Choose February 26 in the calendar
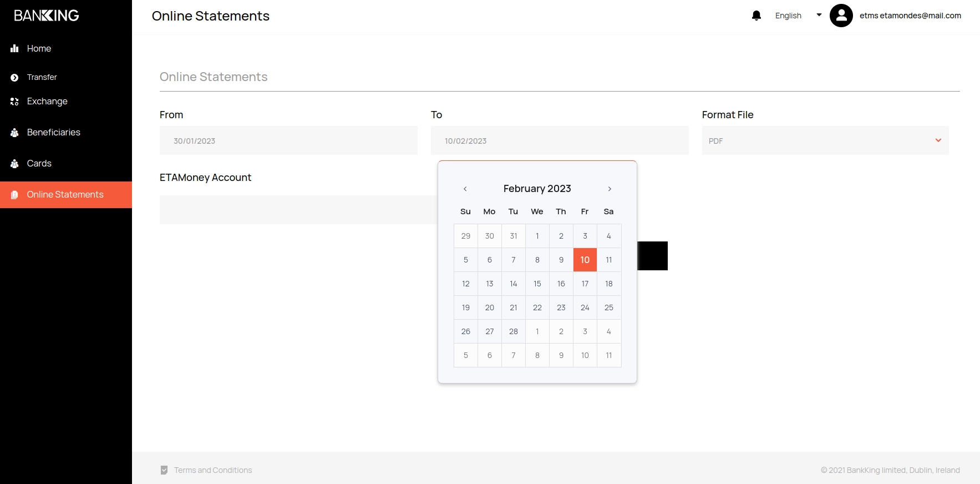 pyautogui.click(x=466, y=331)
